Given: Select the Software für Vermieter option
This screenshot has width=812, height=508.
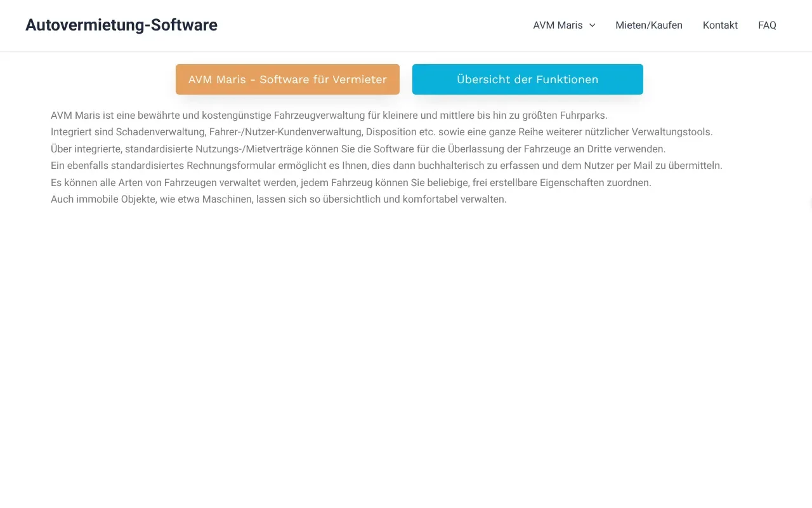Looking at the screenshot, I should (287, 79).
